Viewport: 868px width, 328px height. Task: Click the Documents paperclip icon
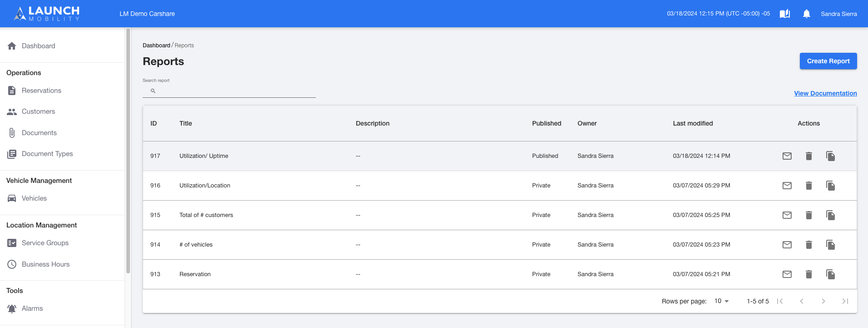click(x=12, y=133)
